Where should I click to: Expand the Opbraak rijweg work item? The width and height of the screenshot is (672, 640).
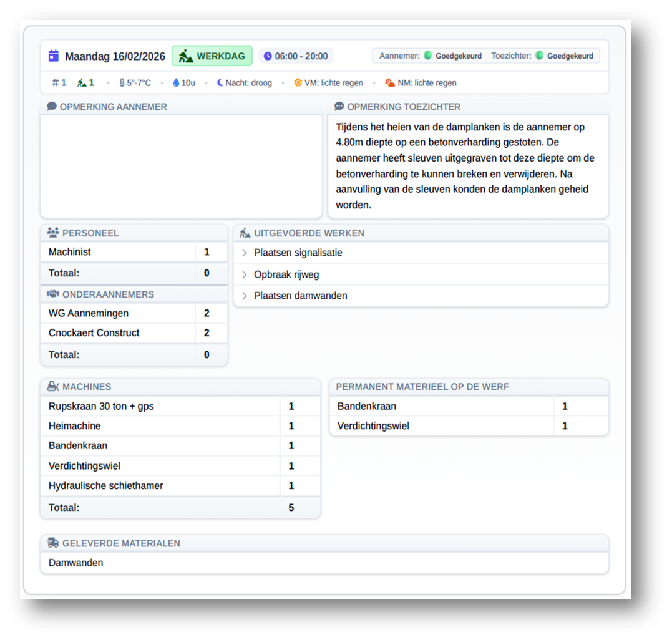point(245,274)
